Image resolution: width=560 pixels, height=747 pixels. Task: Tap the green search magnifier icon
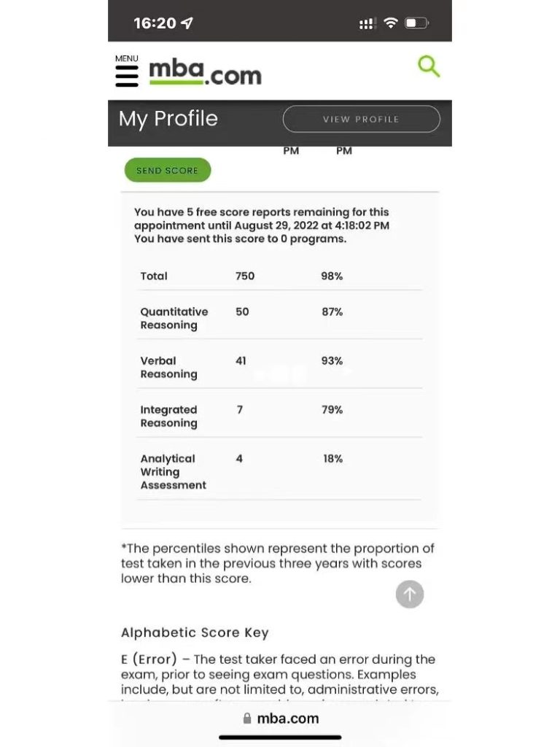pos(429,66)
